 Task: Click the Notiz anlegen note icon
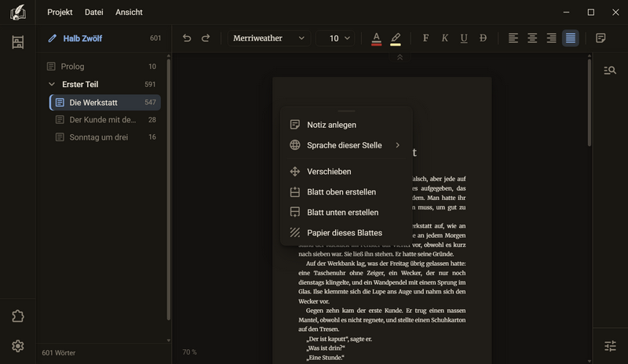coord(295,125)
